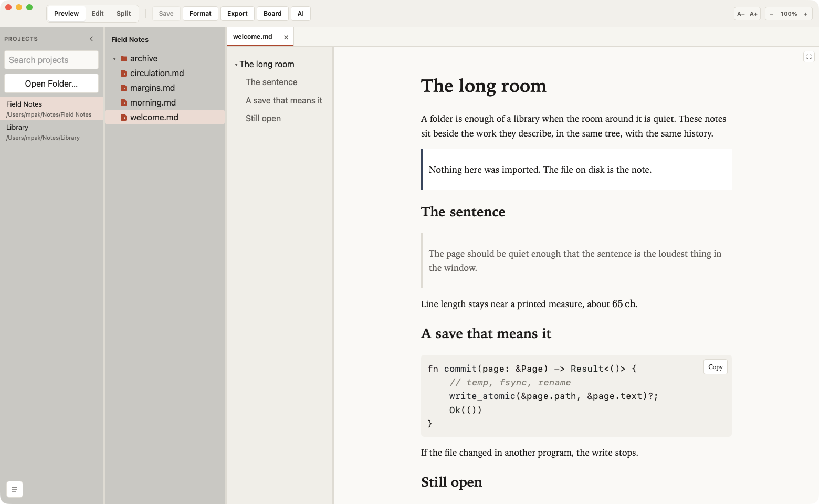Image resolution: width=819 pixels, height=504 pixels.
Task: Click the Format button
Action: click(x=201, y=14)
